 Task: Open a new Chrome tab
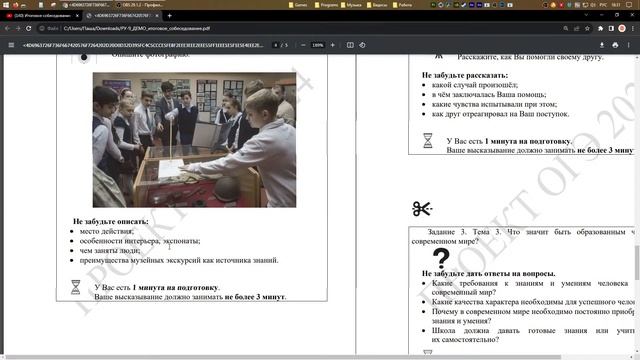[x=169, y=16]
